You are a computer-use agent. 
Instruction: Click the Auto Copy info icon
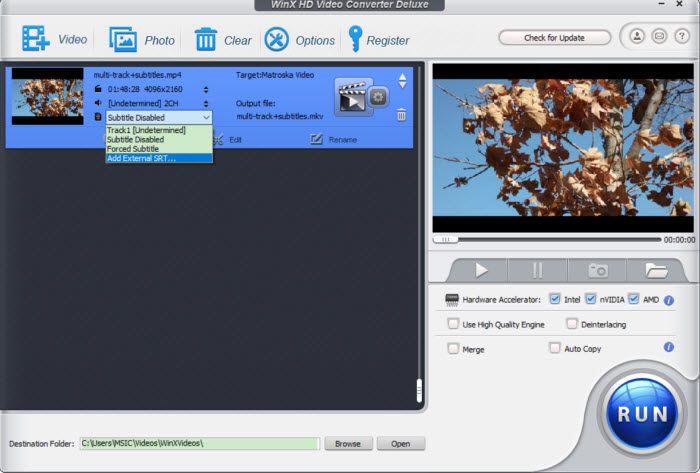pyautogui.click(x=668, y=347)
